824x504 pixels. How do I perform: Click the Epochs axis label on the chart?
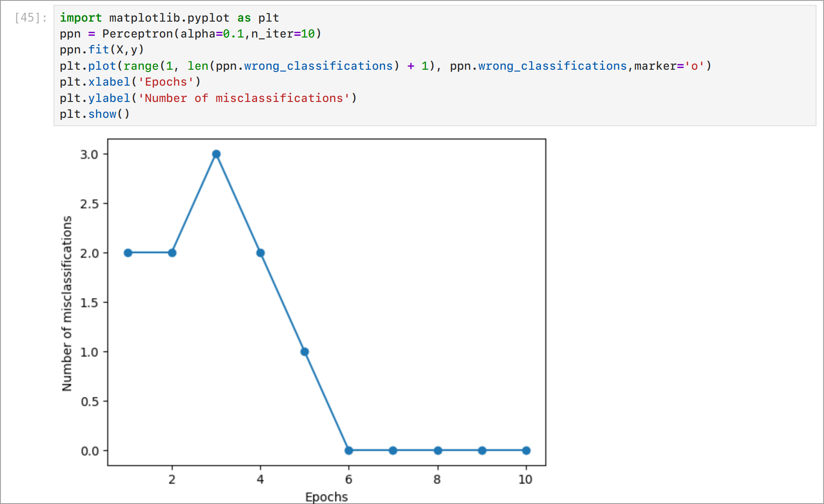[327, 496]
